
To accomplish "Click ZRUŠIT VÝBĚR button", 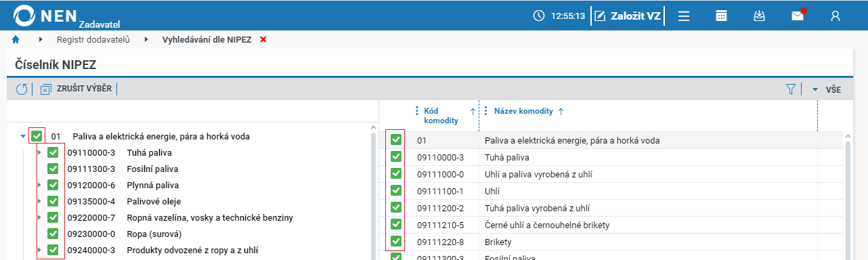I will [x=76, y=89].
